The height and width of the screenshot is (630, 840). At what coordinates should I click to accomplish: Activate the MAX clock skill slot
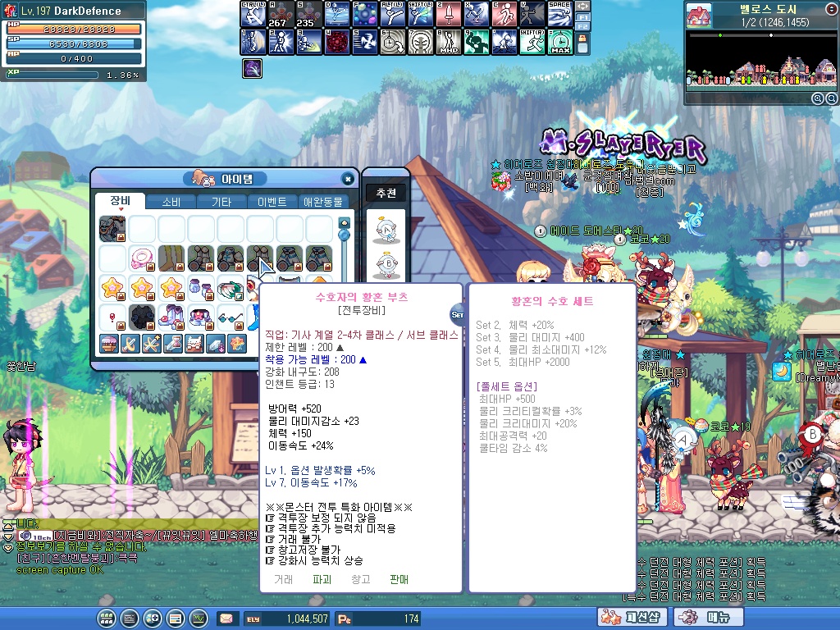tap(559, 42)
